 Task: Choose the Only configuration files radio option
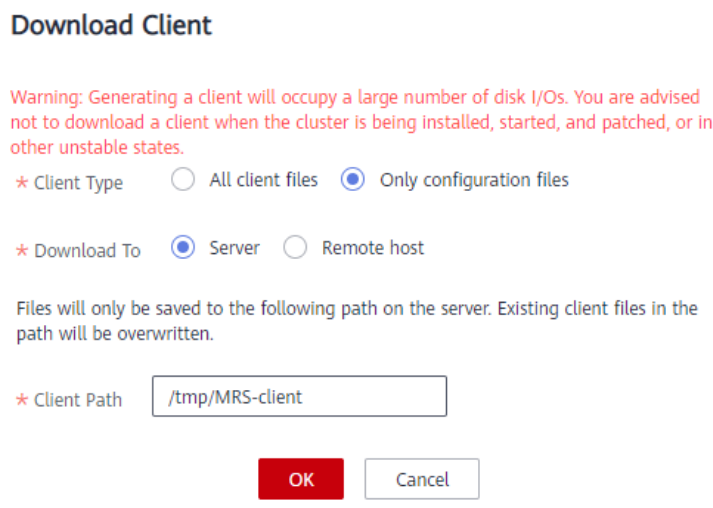[352, 179]
